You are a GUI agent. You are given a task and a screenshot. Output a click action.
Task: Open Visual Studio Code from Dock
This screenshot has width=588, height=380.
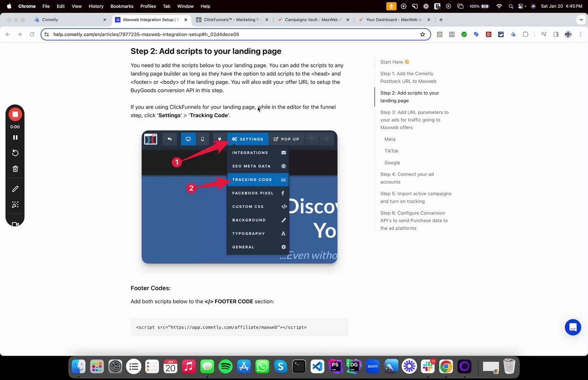click(x=317, y=366)
